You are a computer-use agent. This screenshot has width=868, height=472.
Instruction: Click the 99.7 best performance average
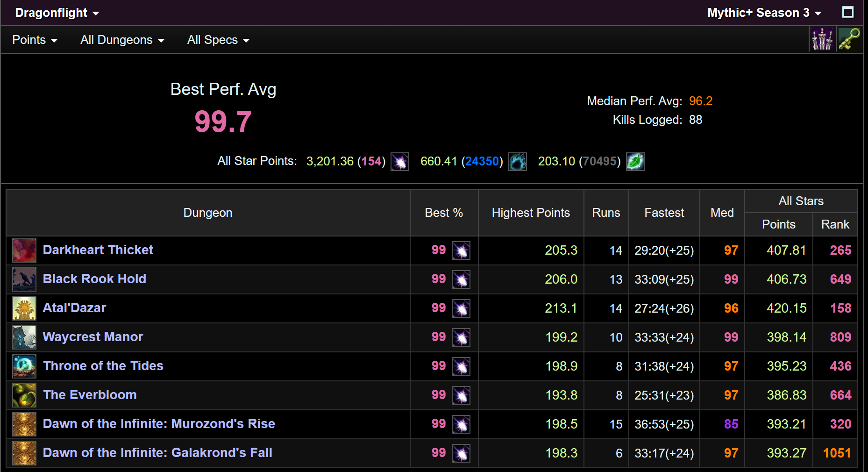[x=223, y=122]
